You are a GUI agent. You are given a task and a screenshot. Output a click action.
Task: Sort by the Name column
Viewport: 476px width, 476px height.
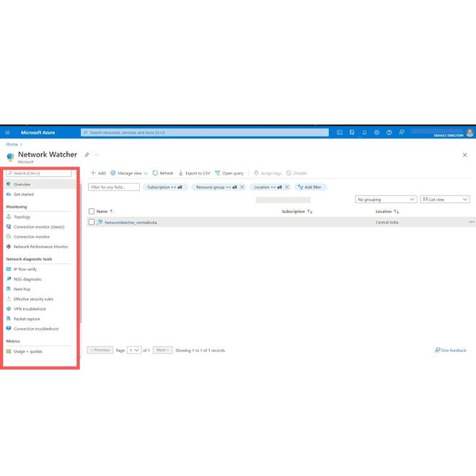(105, 211)
